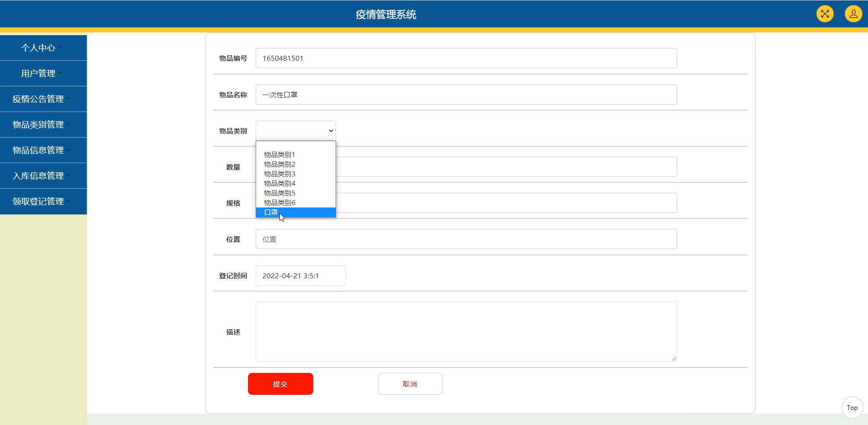Screen dimensions: 868x425
Task: Click the Top back-to-top button
Action: tap(852, 408)
